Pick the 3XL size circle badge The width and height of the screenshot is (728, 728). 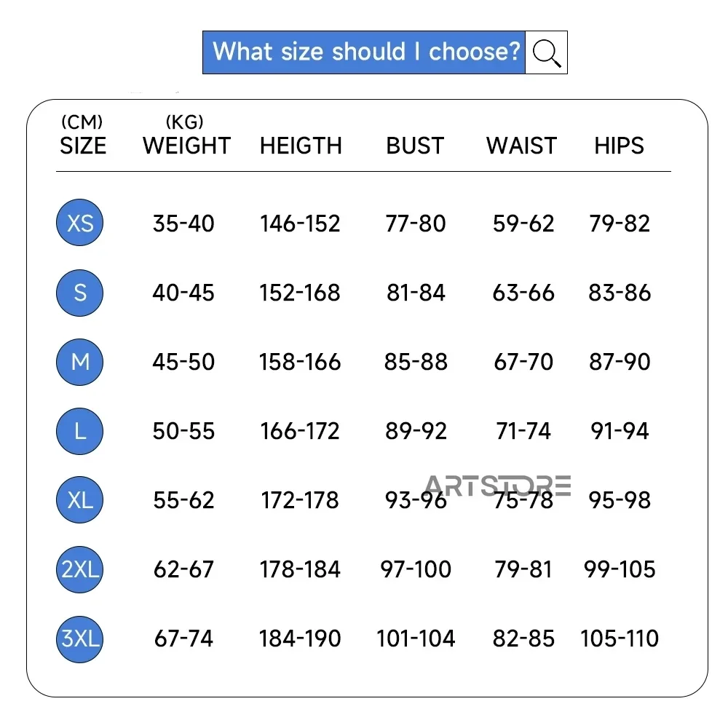point(80,639)
